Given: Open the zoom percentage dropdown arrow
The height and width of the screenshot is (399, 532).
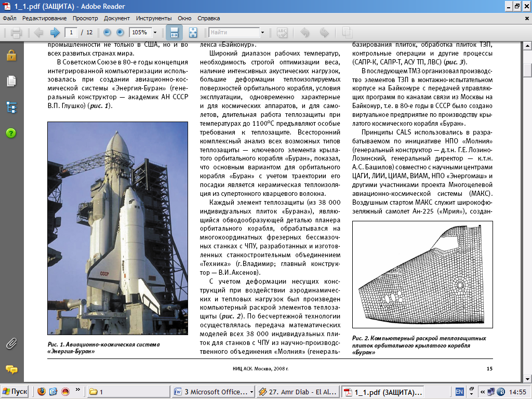Looking at the screenshot, I should [x=155, y=33].
